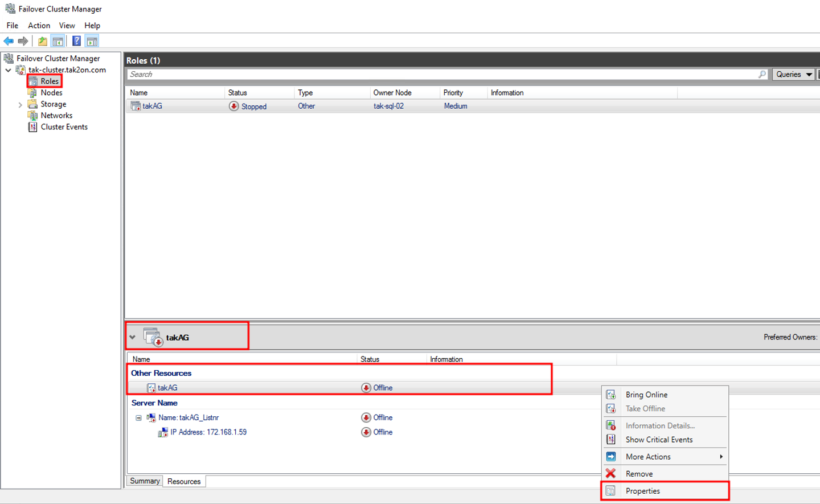Image resolution: width=820 pixels, height=504 pixels.
Task: Select Nodes in the console tree
Action: [x=51, y=92]
